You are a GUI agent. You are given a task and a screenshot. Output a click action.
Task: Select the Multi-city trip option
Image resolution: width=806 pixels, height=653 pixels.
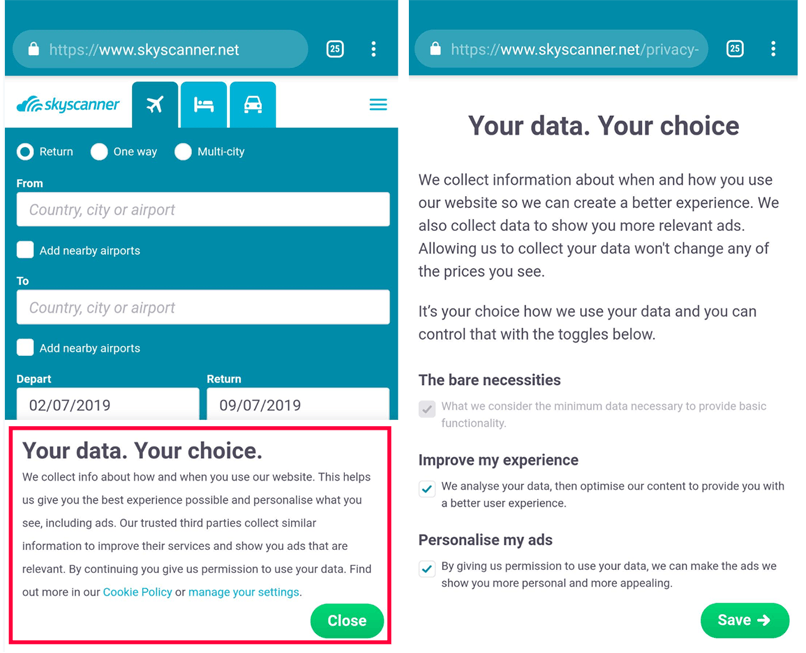183,152
